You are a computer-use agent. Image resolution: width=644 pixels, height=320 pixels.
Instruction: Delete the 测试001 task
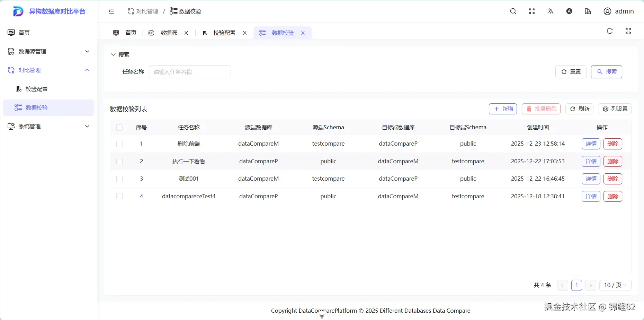click(613, 179)
